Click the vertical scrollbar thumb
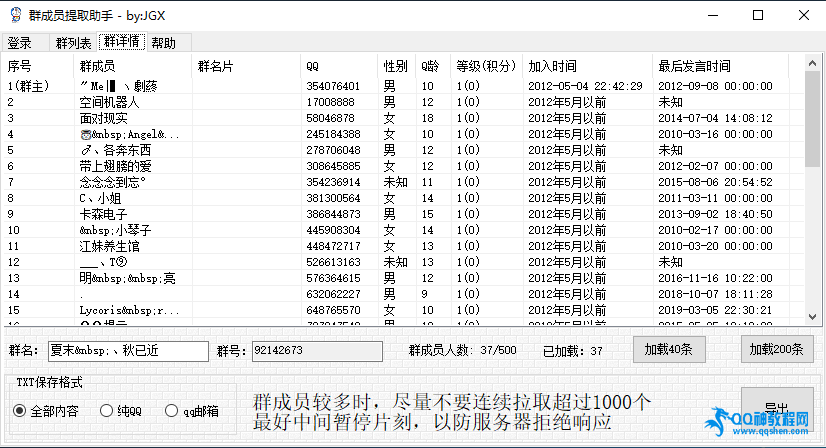Screen dimensions: 826x448 point(812,119)
